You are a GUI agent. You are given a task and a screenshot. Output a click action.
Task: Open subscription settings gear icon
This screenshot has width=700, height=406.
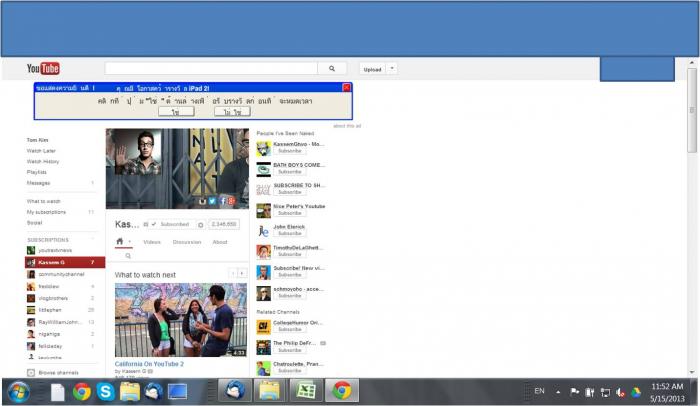point(201,225)
